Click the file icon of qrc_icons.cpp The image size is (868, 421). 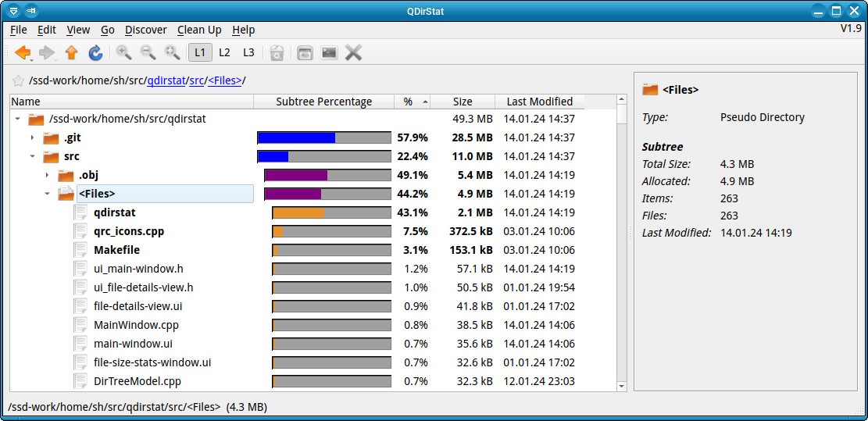coord(80,231)
